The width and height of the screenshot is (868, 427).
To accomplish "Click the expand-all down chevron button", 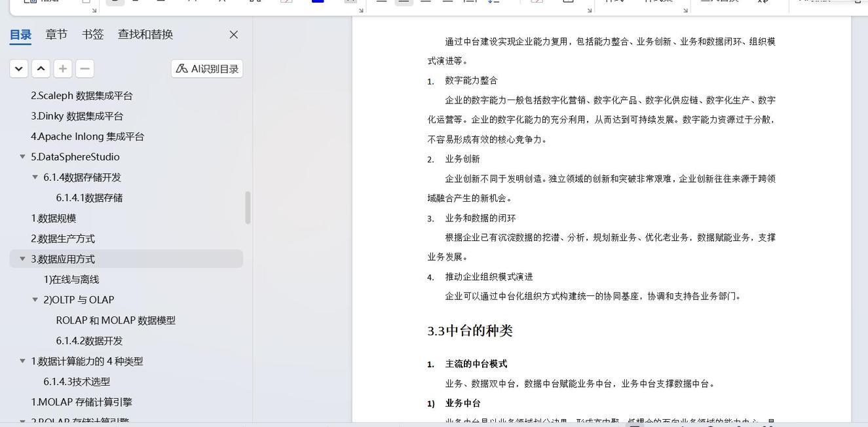I will point(19,68).
